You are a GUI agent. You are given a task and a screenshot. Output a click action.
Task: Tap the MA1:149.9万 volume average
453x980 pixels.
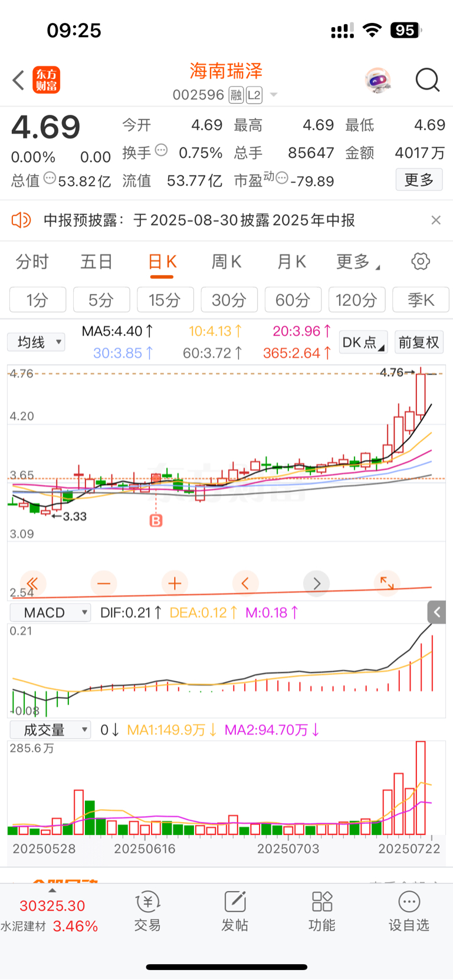[x=172, y=730]
